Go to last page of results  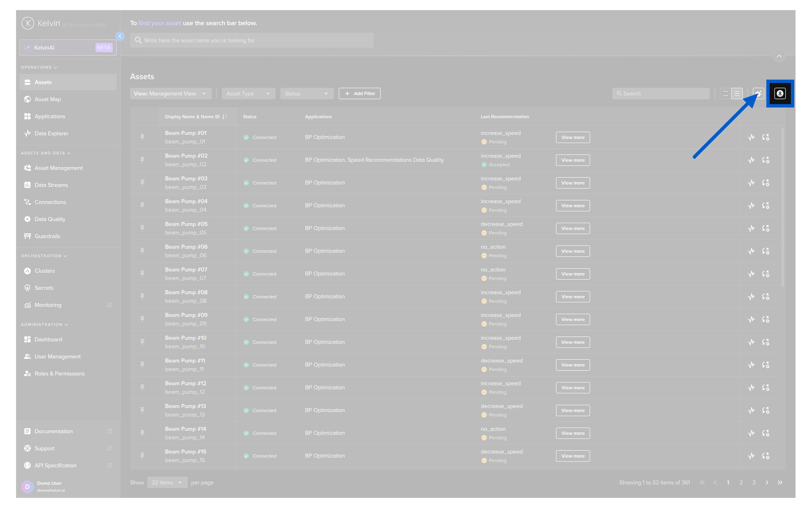tap(780, 482)
